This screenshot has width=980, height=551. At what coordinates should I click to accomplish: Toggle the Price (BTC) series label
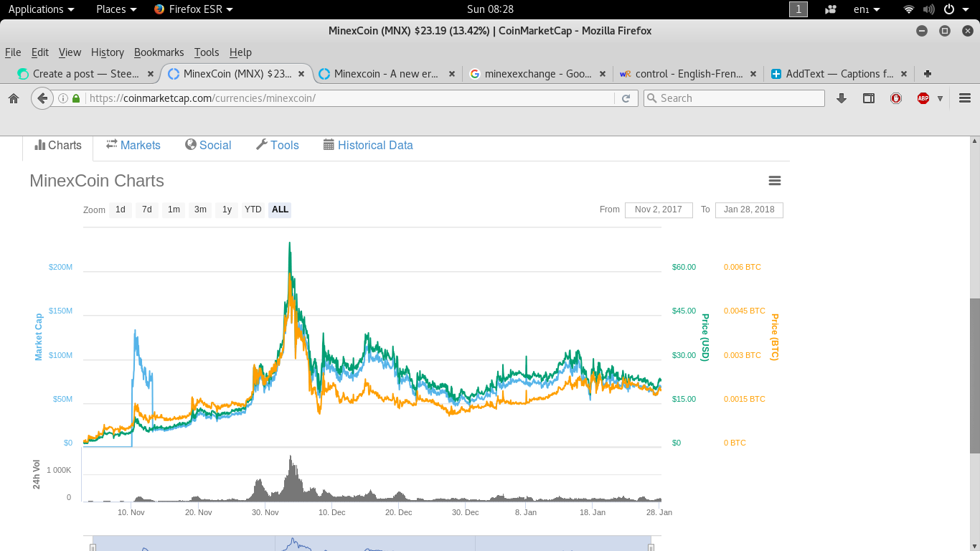click(775, 336)
